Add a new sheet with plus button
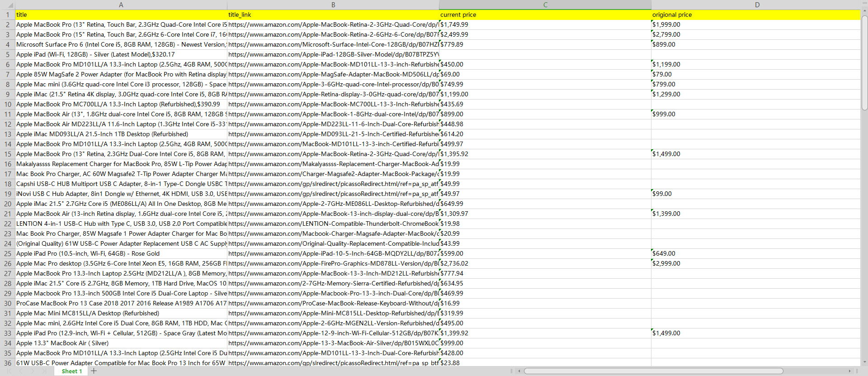The width and height of the screenshot is (868, 376). (94, 371)
